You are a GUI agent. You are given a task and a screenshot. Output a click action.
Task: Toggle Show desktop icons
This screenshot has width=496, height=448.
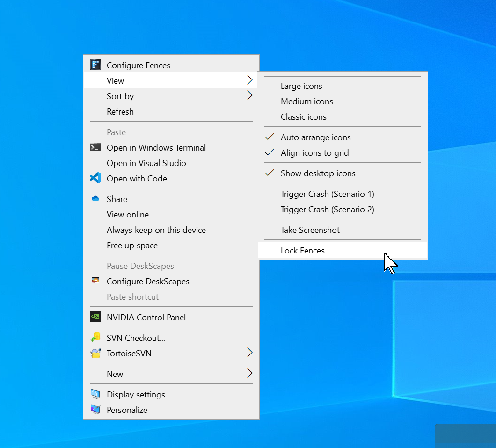coord(342,173)
